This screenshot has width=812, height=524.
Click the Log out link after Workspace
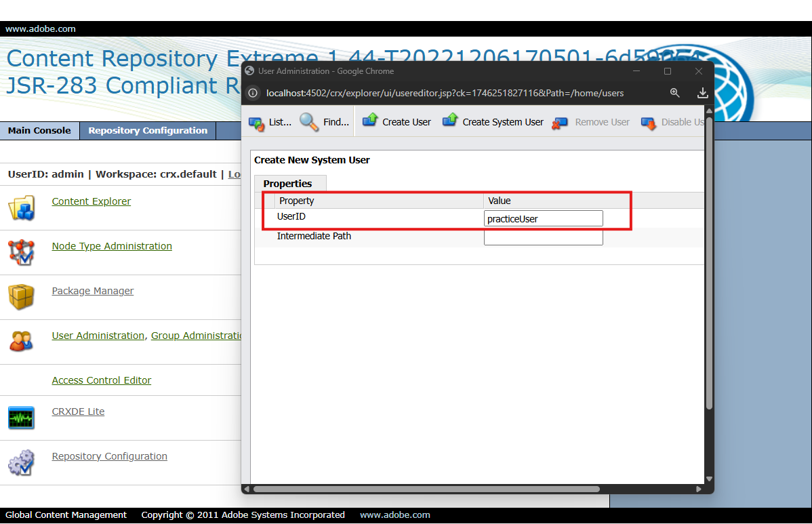pyautogui.click(x=235, y=174)
